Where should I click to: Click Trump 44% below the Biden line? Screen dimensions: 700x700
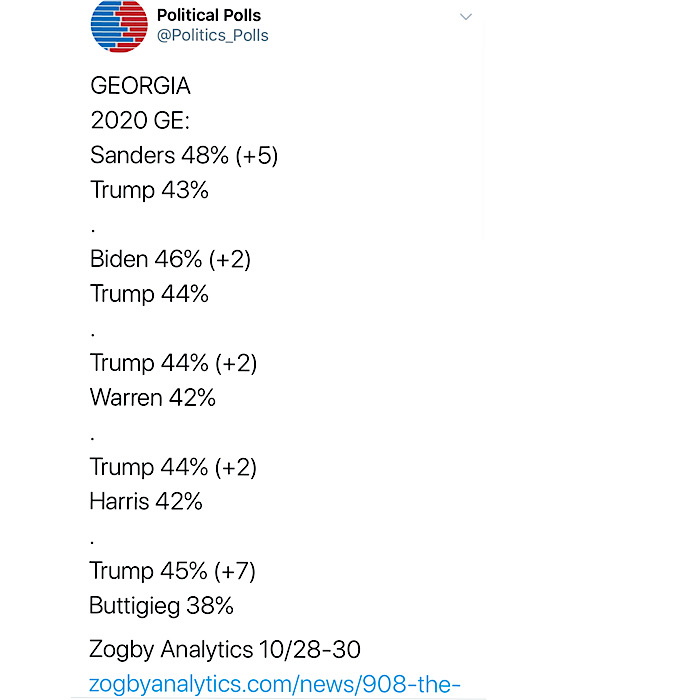(x=149, y=294)
